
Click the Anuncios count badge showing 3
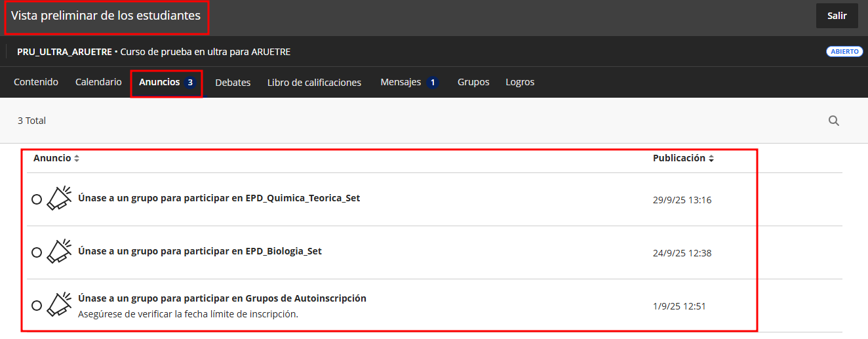189,83
